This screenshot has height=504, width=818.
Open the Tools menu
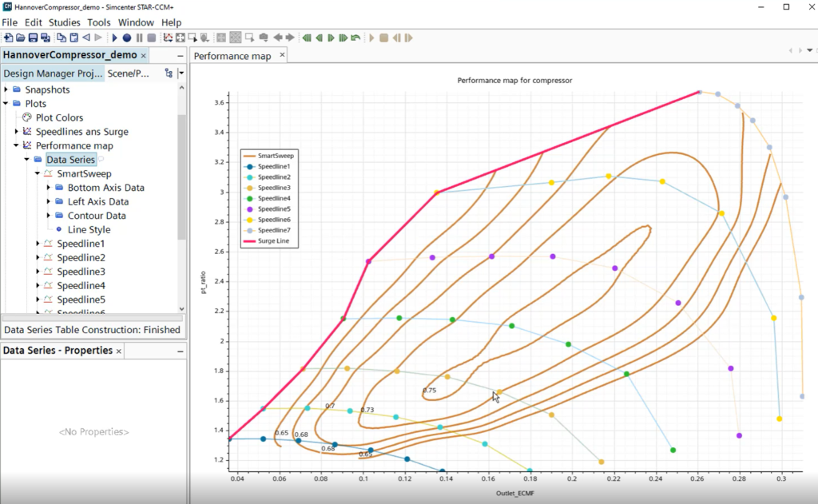(99, 22)
